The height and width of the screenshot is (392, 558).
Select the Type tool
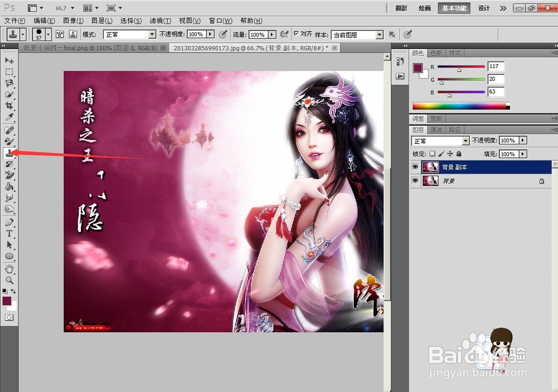tap(9, 233)
